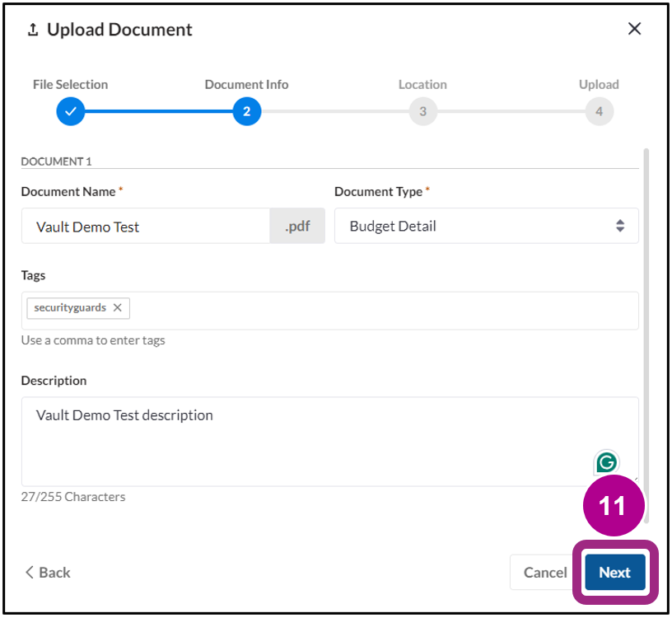Remove the securityguards tag via its X
The height and width of the screenshot is (618, 672).
(118, 307)
